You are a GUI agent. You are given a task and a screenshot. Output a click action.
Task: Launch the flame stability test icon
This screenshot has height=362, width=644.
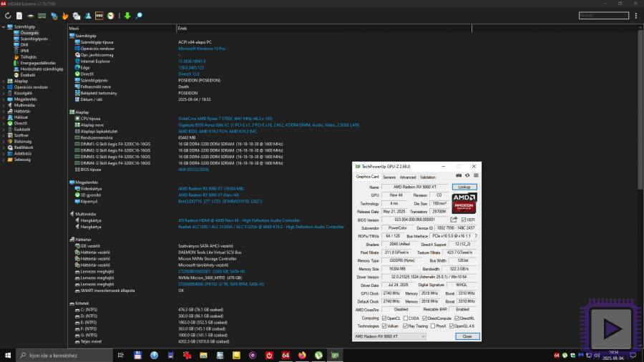coord(65,16)
